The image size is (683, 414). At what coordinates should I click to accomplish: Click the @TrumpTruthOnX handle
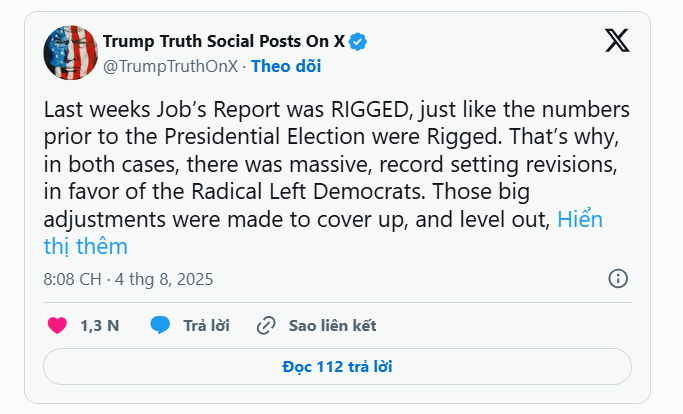(169, 65)
